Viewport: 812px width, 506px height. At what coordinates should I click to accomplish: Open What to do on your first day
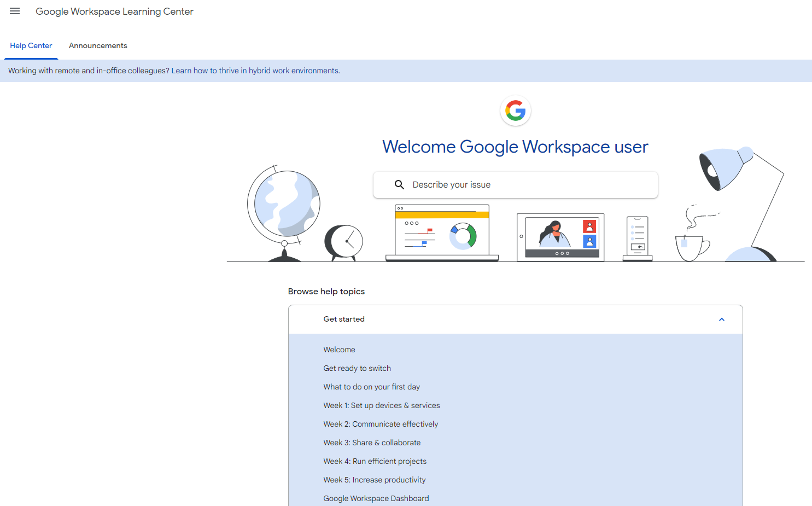pyautogui.click(x=371, y=387)
